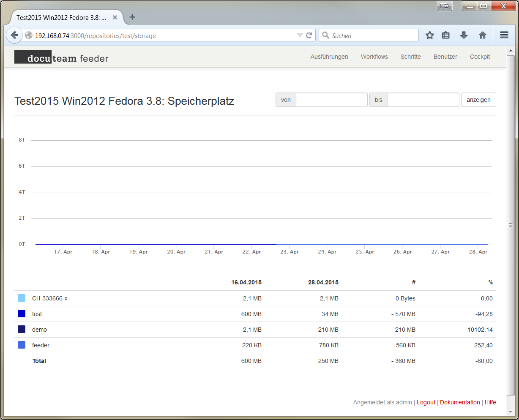
Task: Click the dark navy demo color swatch
Action: coord(22,330)
